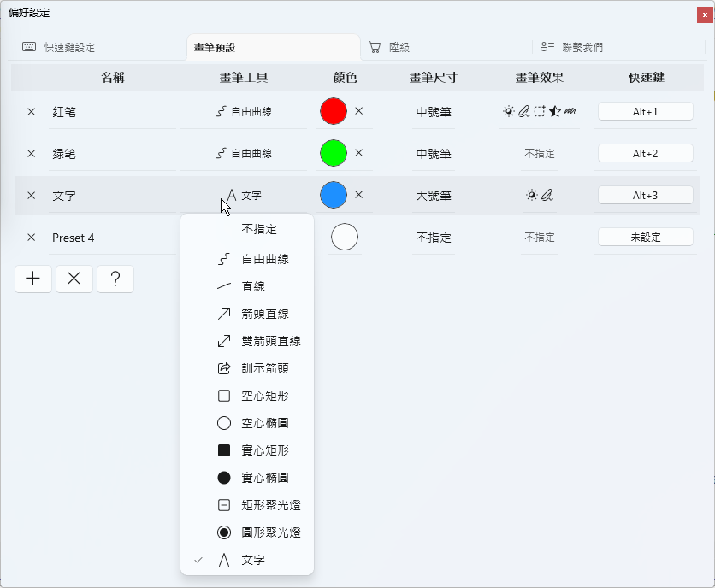Open the 畫筆預設 tab
The height and width of the screenshot is (588, 715).
click(274, 47)
